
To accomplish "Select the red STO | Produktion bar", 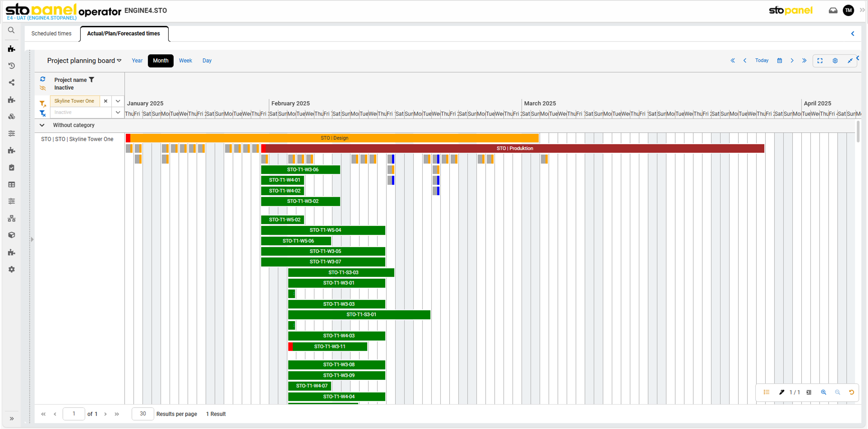I will point(513,149).
